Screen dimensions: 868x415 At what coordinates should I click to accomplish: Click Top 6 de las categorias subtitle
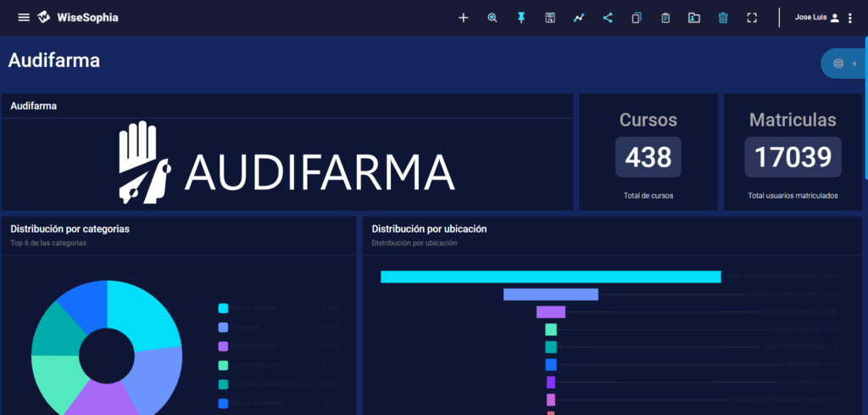[x=48, y=243]
